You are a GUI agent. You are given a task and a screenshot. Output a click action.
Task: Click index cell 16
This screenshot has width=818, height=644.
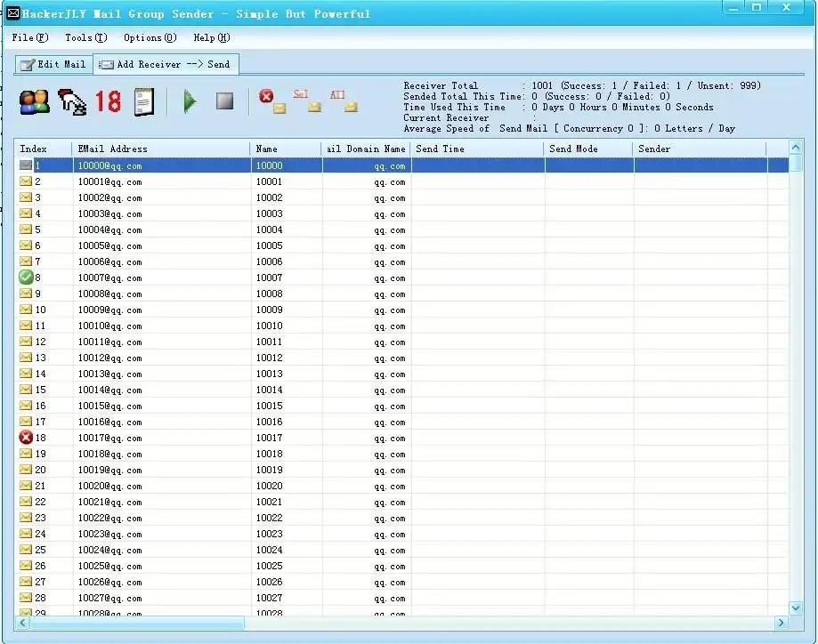tap(40, 406)
